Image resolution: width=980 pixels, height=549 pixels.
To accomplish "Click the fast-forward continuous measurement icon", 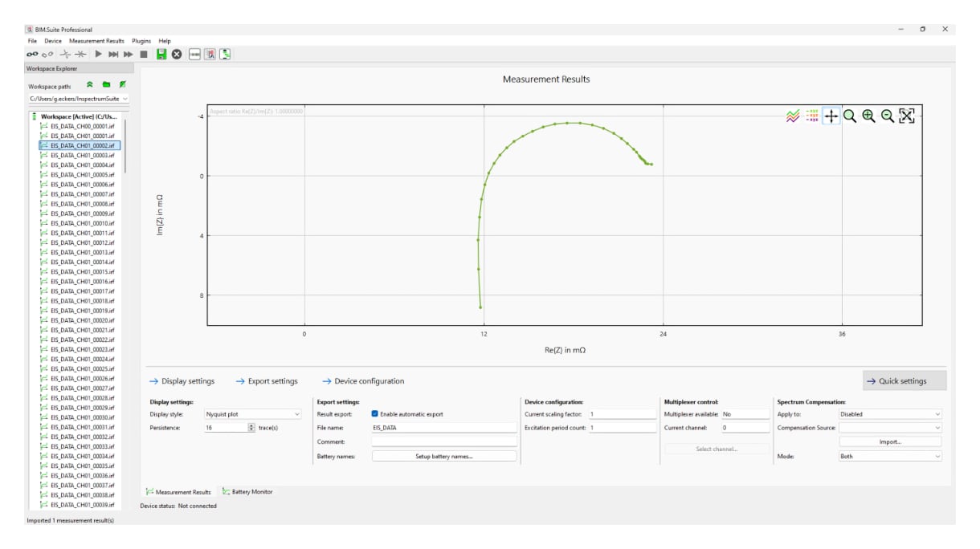I will click(x=128, y=54).
